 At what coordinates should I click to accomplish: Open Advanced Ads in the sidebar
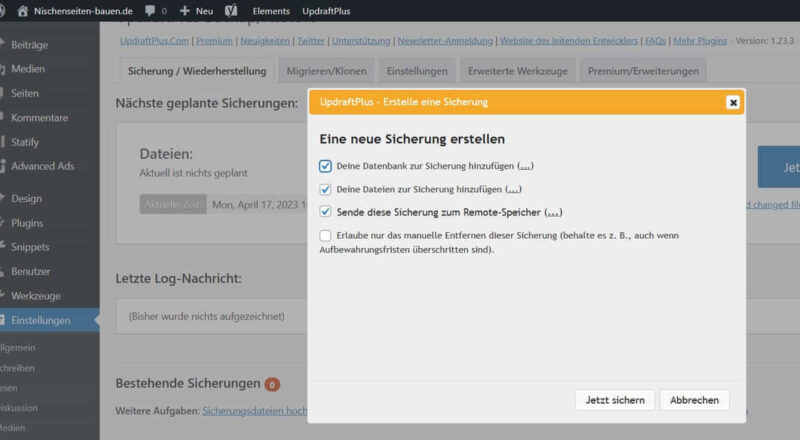point(42,166)
